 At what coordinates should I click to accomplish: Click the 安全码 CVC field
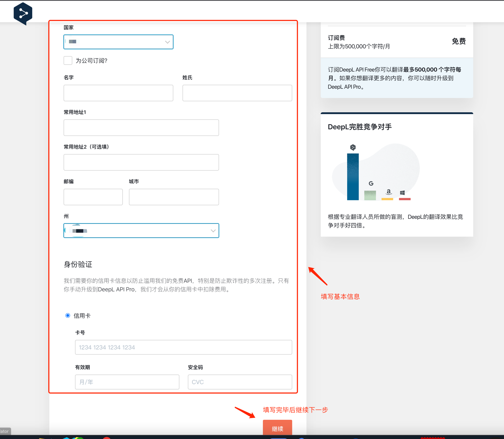pos(240,382)
